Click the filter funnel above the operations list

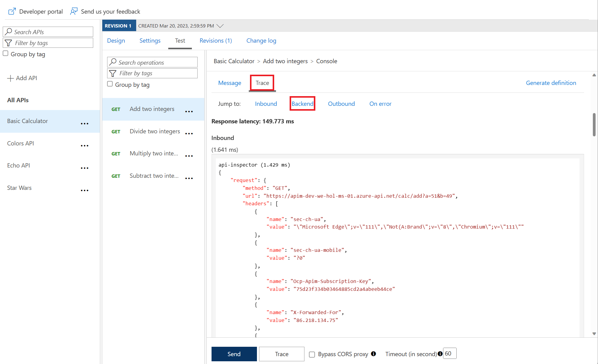[x=113, y=73]
